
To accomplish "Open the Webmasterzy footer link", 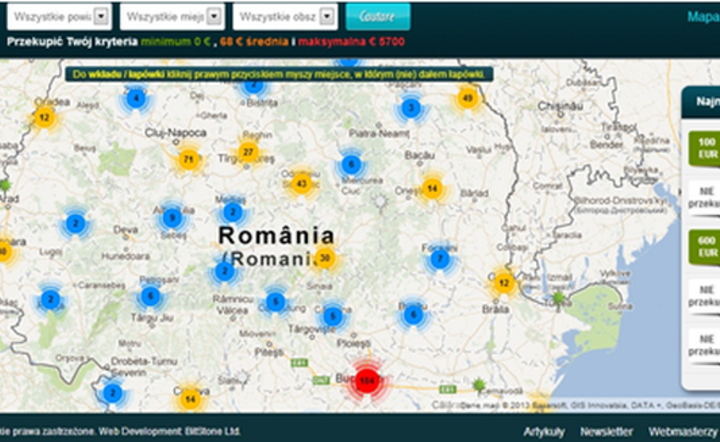I will point(683,432).
